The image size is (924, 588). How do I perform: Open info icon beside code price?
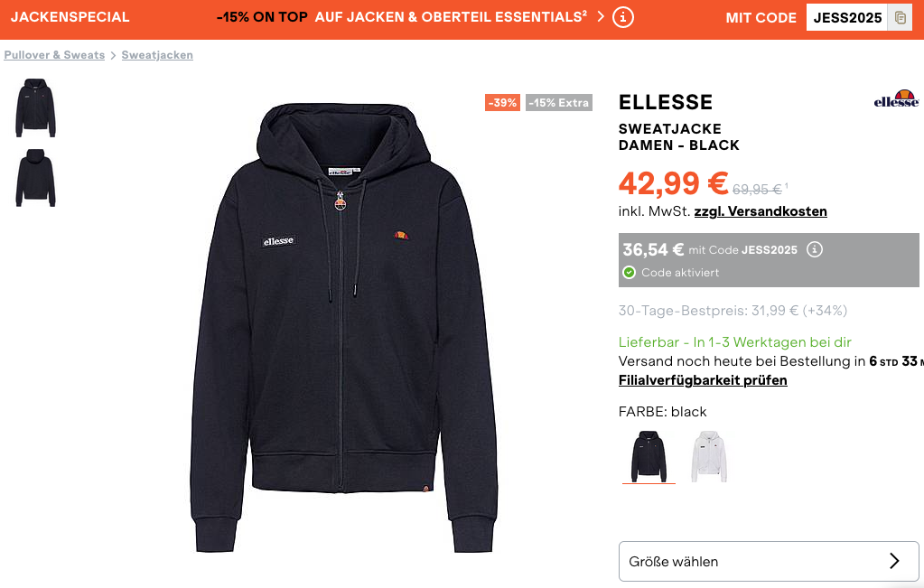pos(815,249)
